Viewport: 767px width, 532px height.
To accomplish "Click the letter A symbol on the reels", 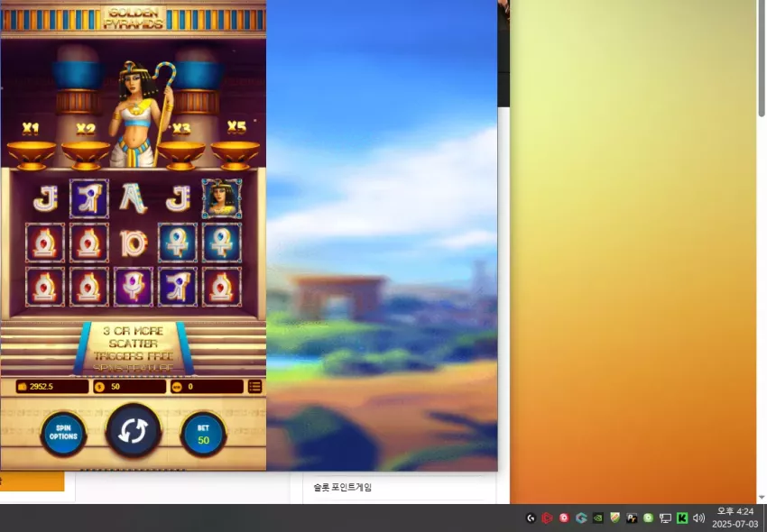I will [133, 198].
